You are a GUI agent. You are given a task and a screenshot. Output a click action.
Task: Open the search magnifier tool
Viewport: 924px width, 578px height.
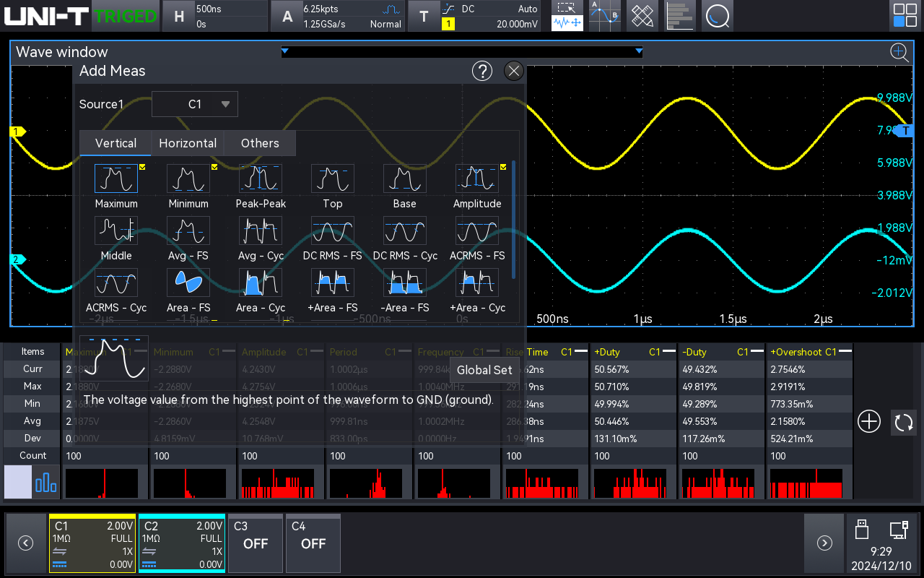tap(717, 16)
